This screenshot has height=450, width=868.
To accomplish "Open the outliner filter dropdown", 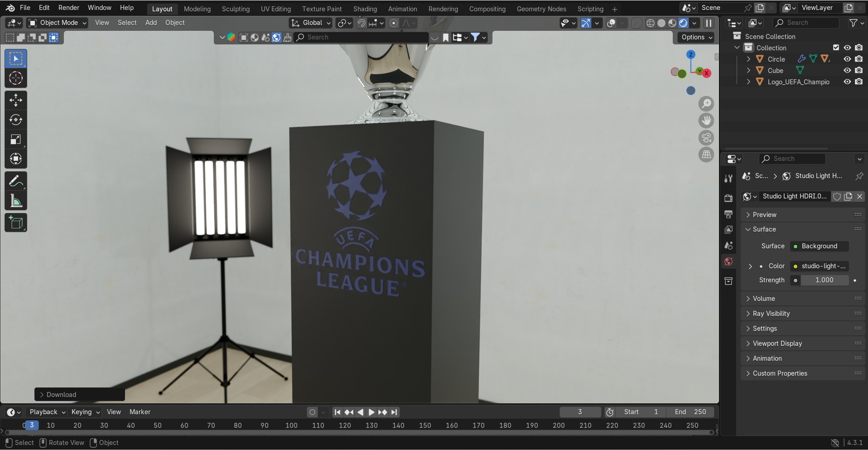I will click(856, 23).
